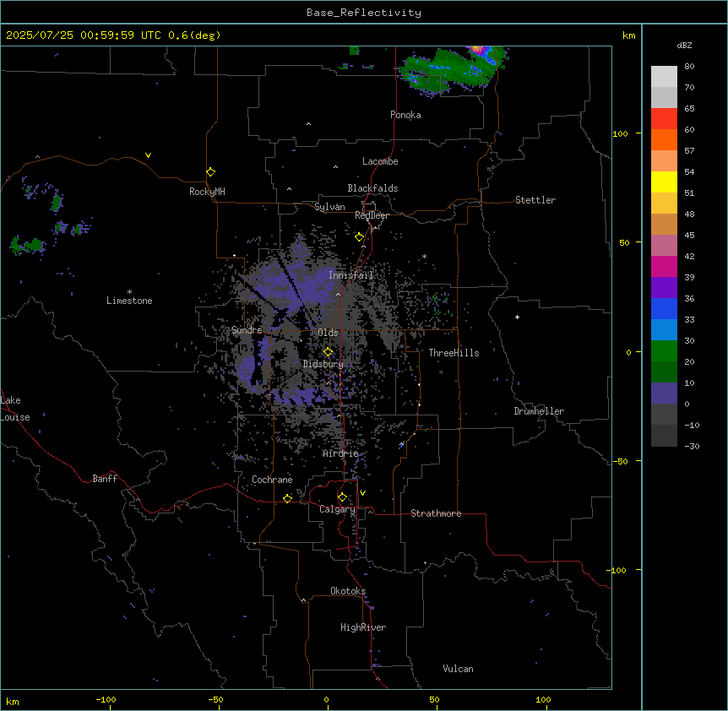Select the white asterisk above Limestone label
This screenshot has height=711, width=728.
click(x=129, y=292)
